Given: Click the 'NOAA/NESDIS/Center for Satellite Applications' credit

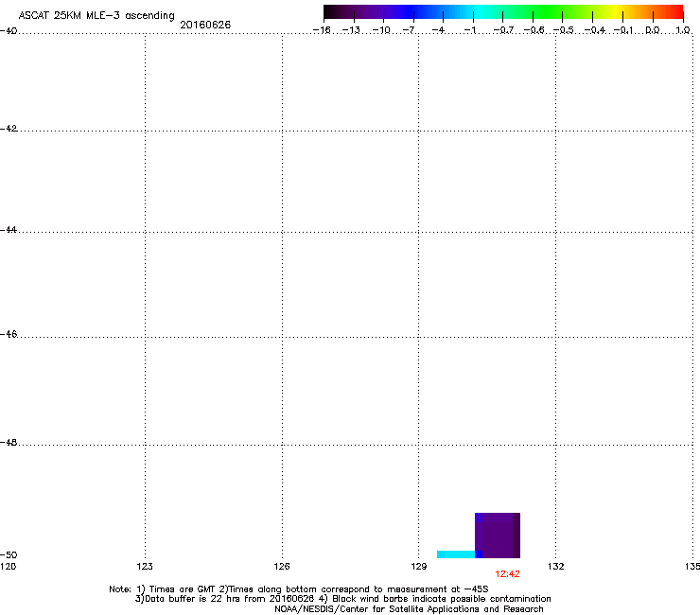Looking at the screenshot, I should click(377, 609).
